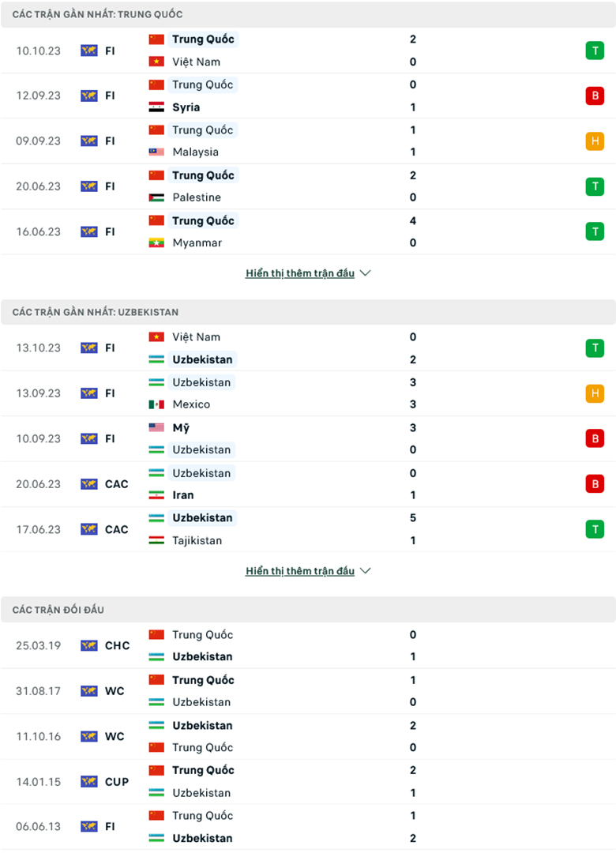Image resolution: width=616 pixels, height=853 pixels.
Task: Click the red B badge next to the Syria match
Action: [595, 96]
